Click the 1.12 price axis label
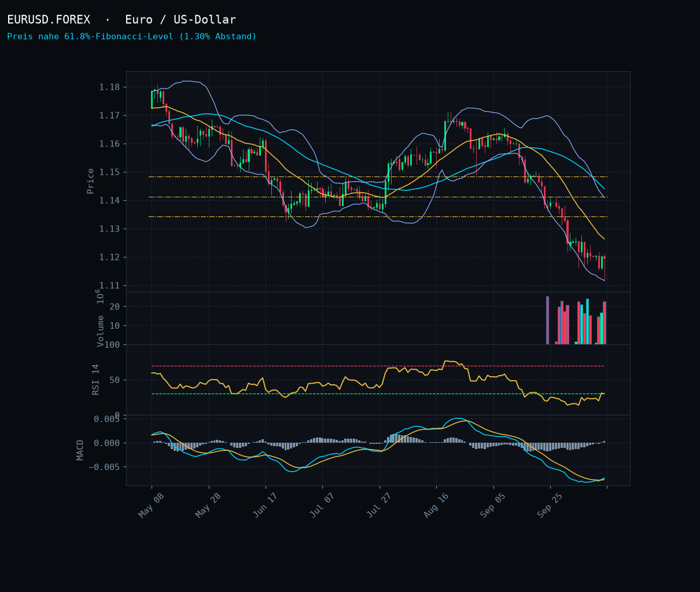The image size is (700, 592). pos(109,258)
